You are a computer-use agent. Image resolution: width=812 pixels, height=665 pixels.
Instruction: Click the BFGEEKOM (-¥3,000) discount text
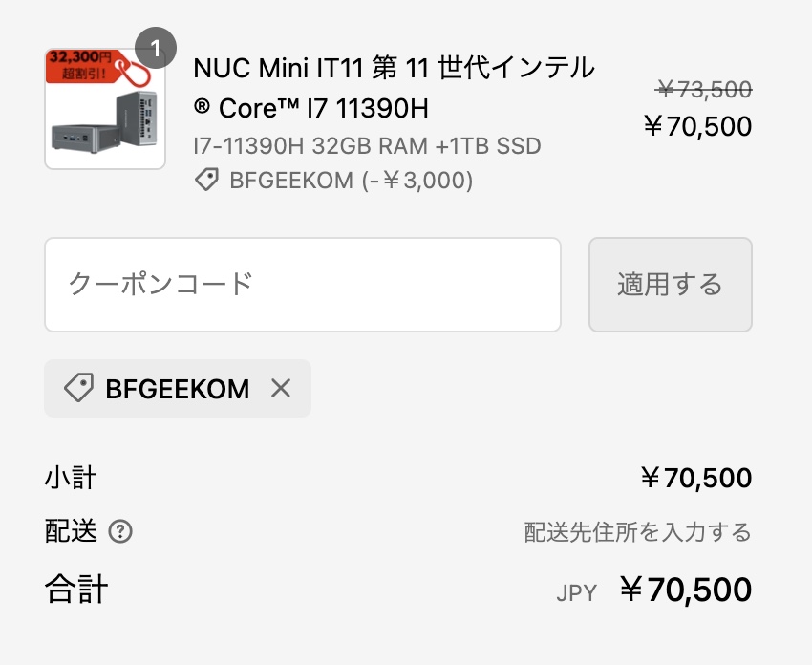tap(351, 180)
